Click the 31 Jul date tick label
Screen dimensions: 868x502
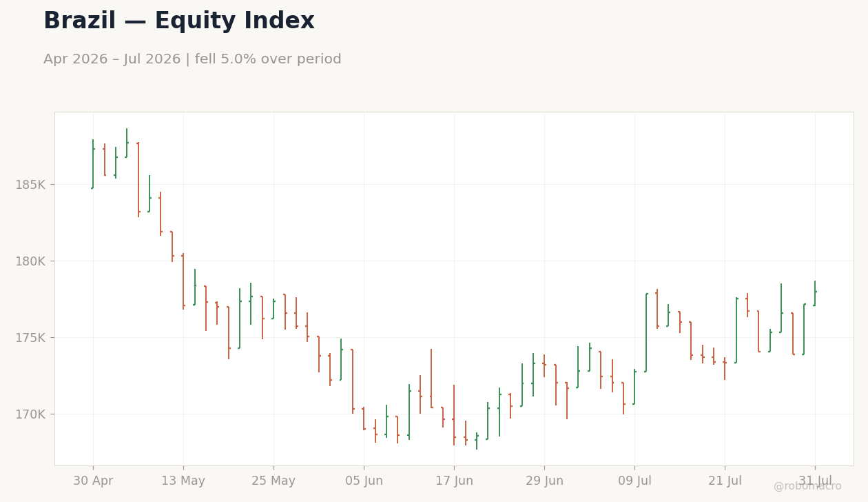click(815, 481)
